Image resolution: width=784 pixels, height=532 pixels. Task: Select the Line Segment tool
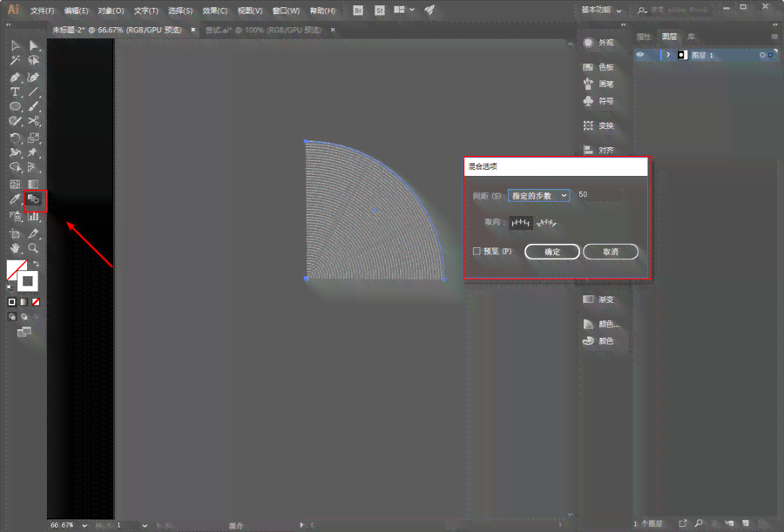click(x=33, y=92)
